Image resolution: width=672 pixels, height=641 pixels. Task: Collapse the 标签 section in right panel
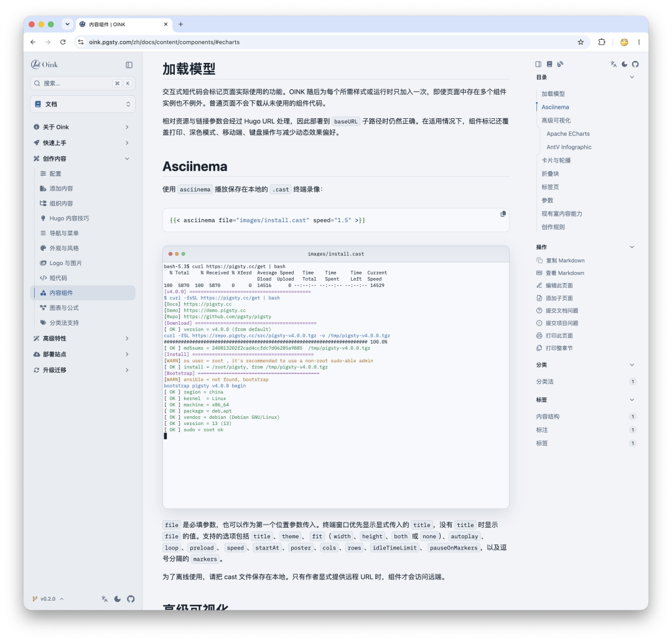point(632,400)
